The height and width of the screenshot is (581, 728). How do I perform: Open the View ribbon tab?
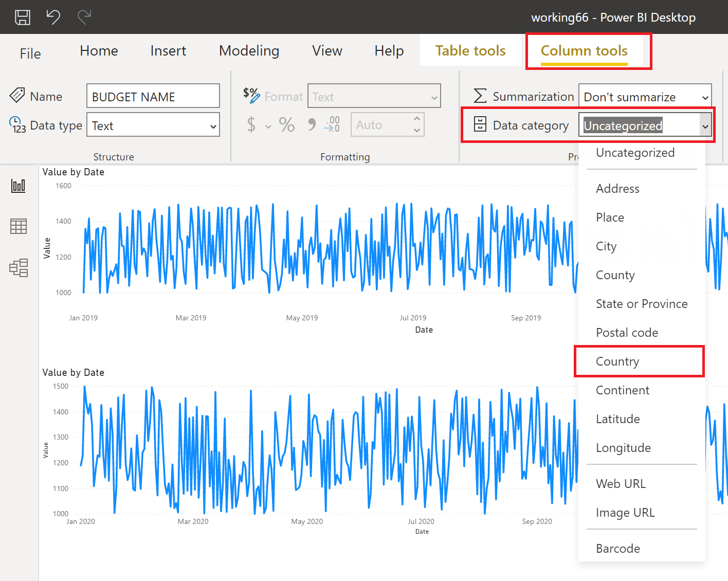[x=327, y=51]
